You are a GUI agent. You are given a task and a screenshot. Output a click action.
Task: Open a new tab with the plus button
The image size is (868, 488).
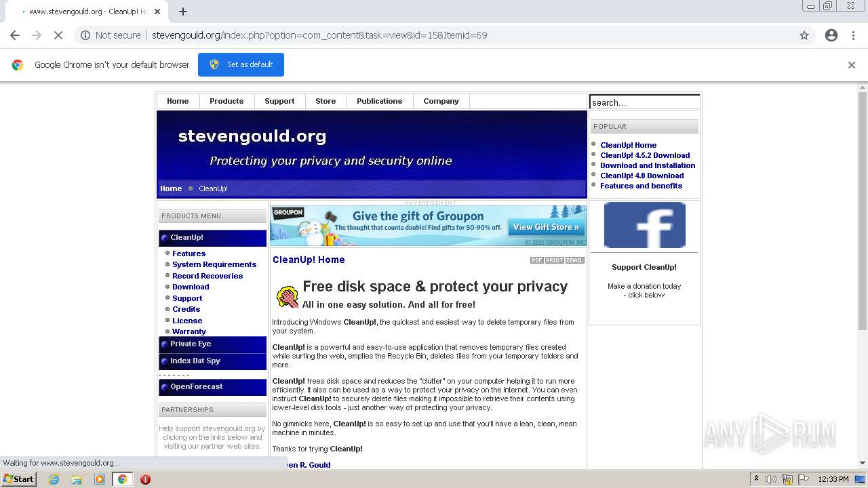click(183, 12)
